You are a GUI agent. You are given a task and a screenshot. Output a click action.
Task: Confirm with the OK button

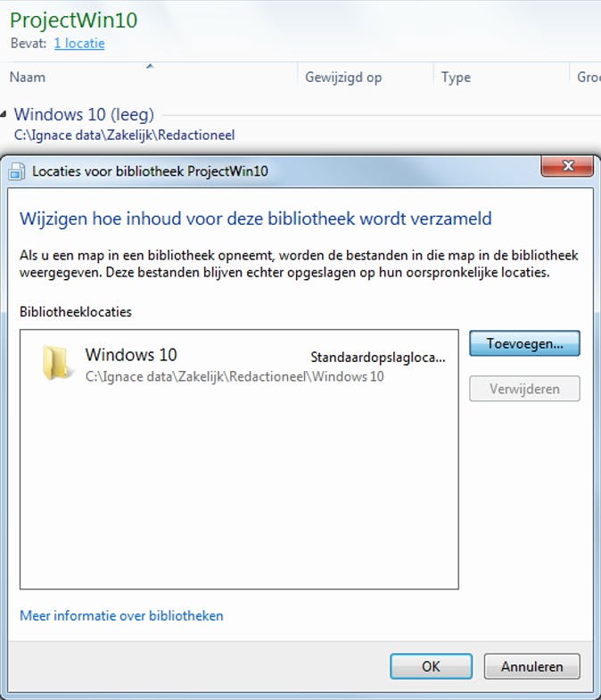[x=431, y=666]
